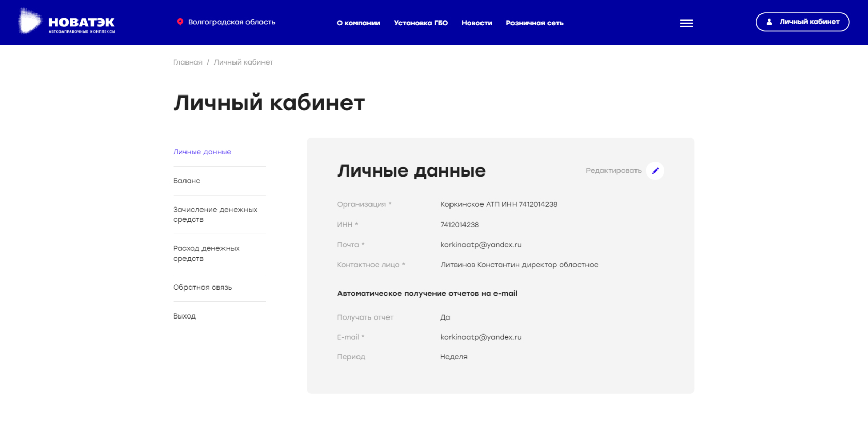Click Выход to log out
Image resolution: width=868 pixels, height=429 pixels.
[x=184, y=316]
